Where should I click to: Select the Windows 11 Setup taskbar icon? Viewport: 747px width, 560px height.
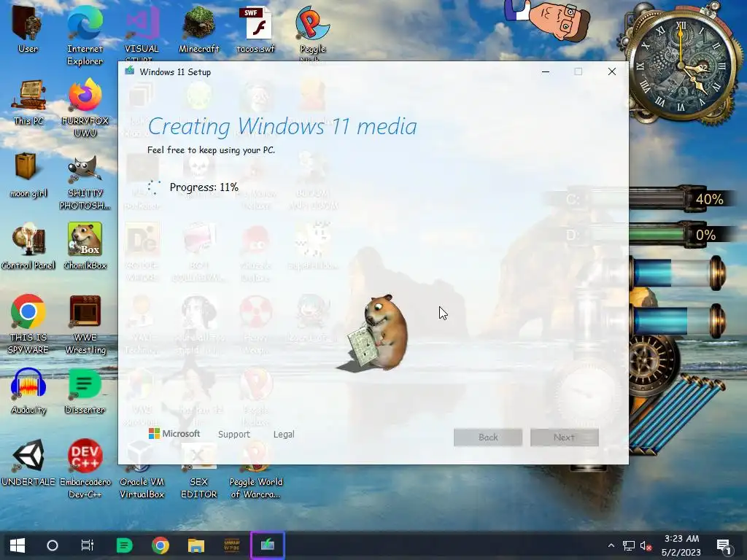pyautogui.click(x=267, y=545)
